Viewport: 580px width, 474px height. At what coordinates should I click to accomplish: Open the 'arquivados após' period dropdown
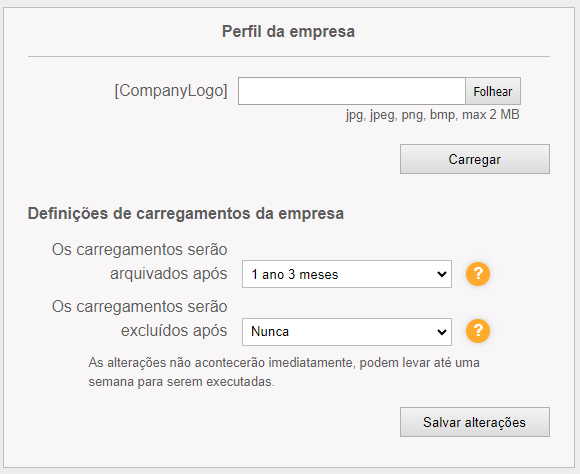click(x=347, y=274)
